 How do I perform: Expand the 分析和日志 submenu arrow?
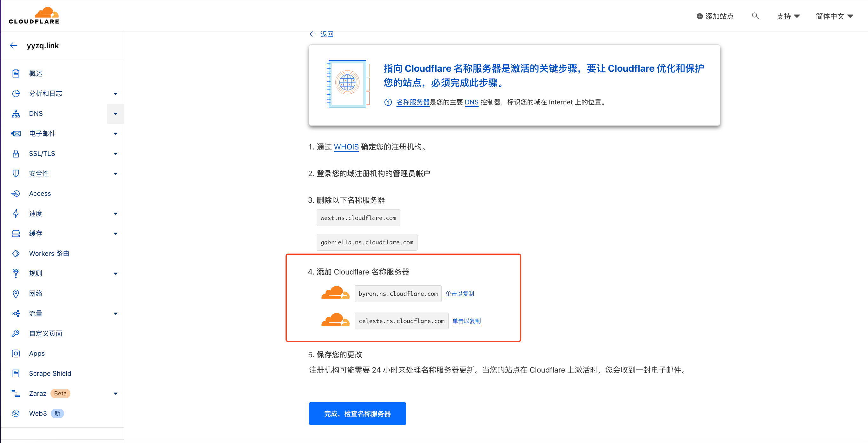[115, 94]
